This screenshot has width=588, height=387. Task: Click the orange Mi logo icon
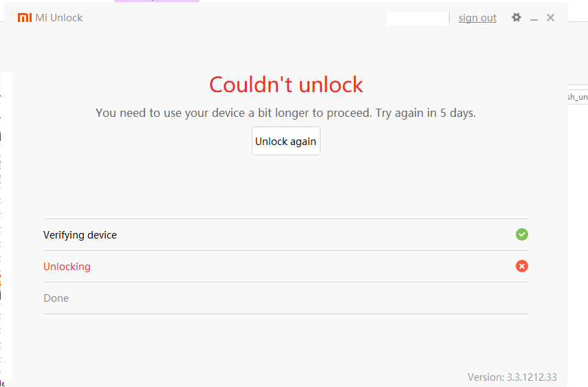pyautogui.click(x=24, y=18)
